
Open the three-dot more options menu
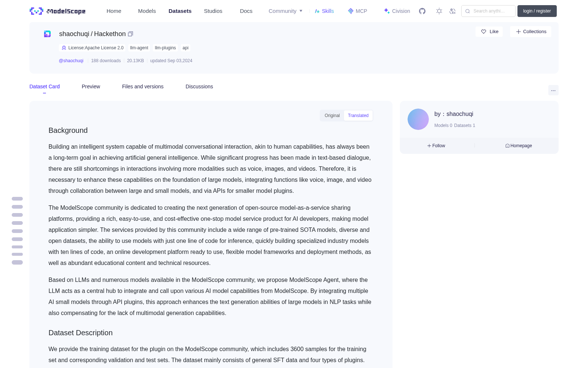coord(553,90)
